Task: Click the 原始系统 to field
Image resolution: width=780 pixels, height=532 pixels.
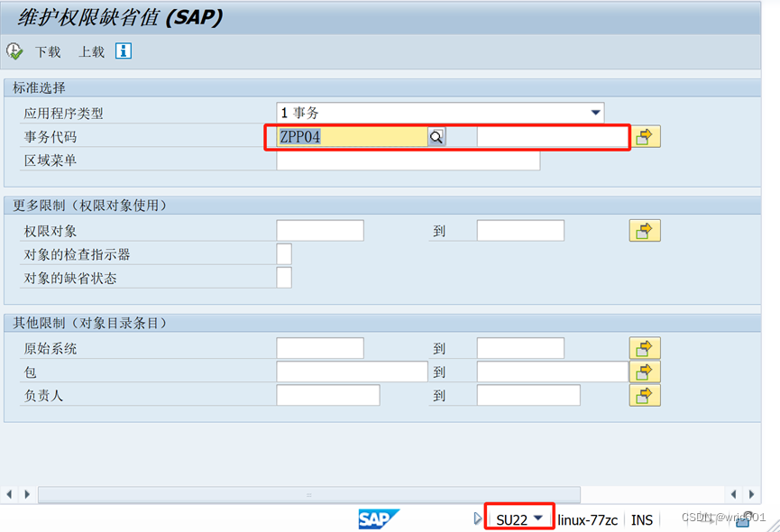Action: (520, 348)
